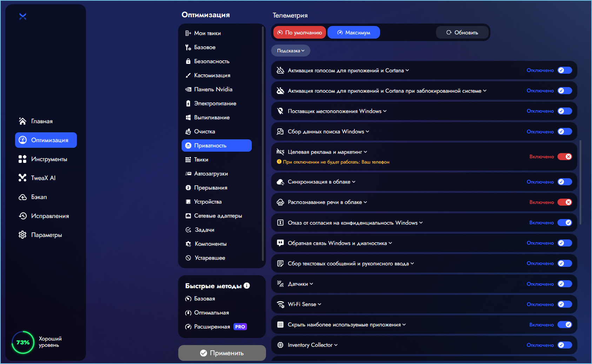Go to the Оптимизация sidebar section
The height and width of the screenshot is (364, 592).
click(46, 140)
